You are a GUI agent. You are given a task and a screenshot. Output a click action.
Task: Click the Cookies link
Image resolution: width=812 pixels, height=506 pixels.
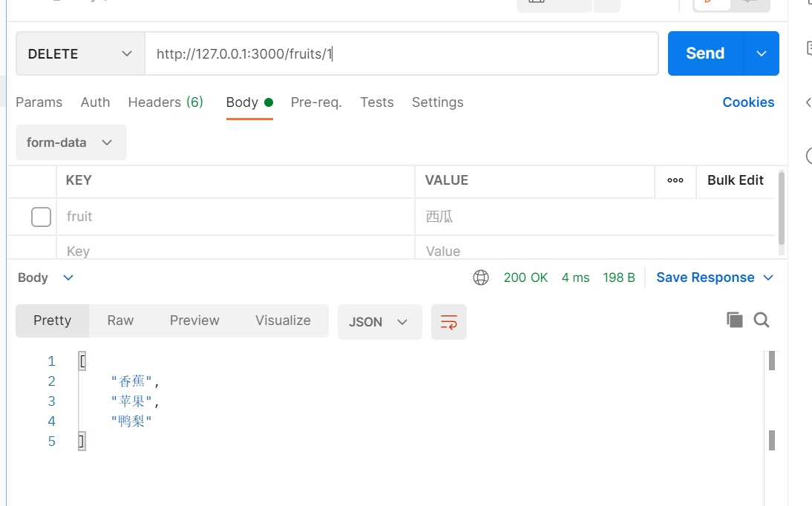(748, 102)
